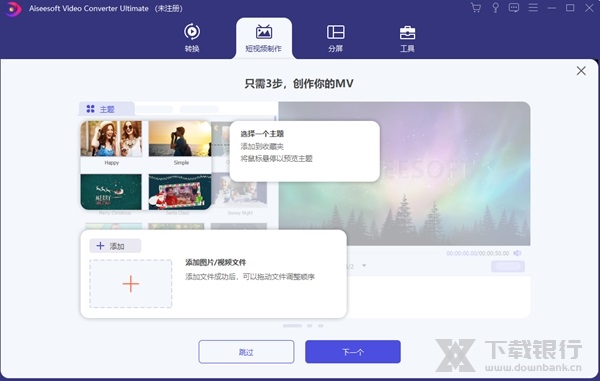Close the 3-step MV tutorial overlay
This screenshot has height=381, width=600.
point(581,71)
